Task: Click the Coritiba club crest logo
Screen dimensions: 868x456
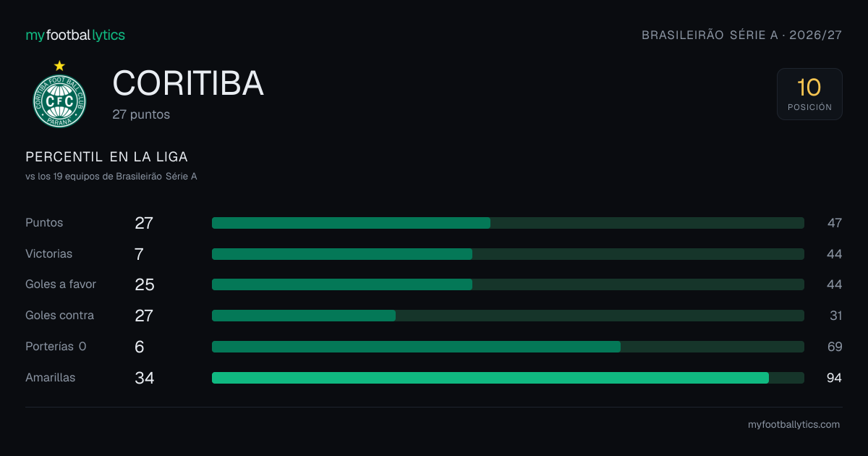Action: 59,101
